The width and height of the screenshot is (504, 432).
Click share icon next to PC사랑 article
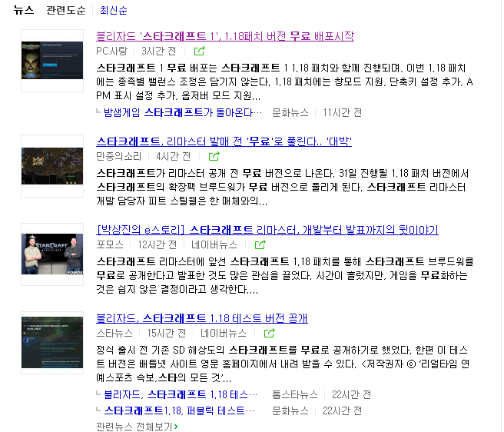tap(200, 51)
